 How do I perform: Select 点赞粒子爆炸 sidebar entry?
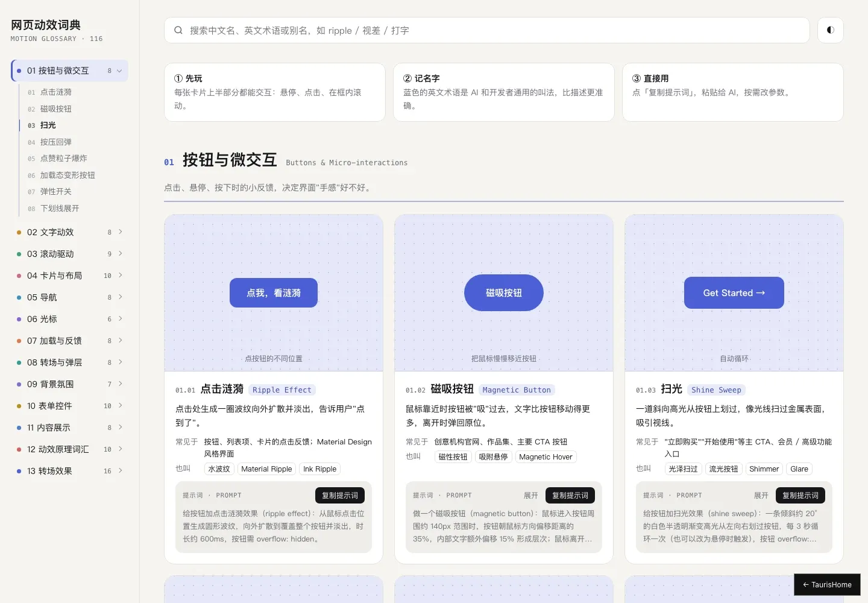[74, 159]
